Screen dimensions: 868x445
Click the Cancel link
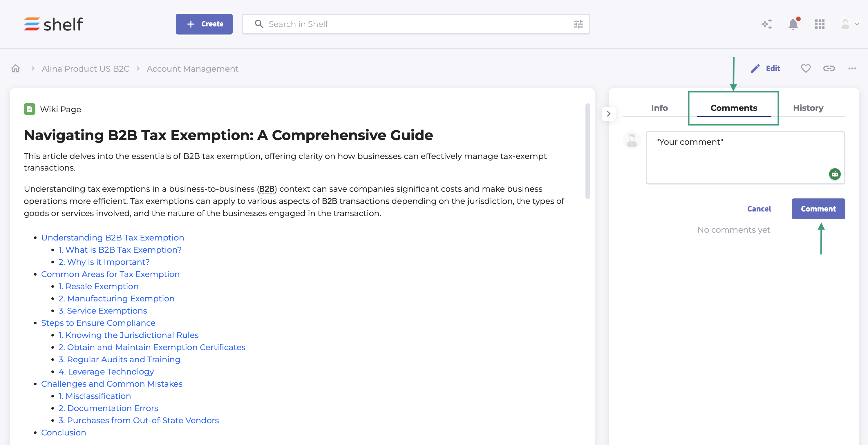click(x=759, y=209)
